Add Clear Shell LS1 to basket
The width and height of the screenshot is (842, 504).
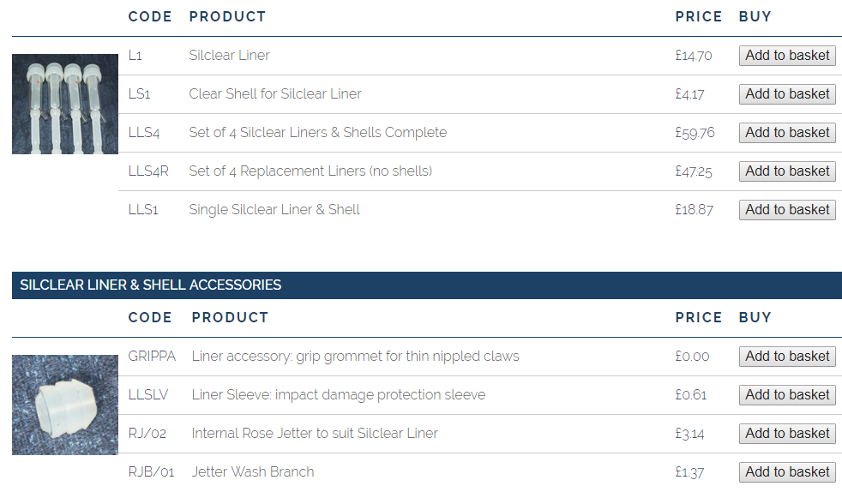(x=787, y=94)
